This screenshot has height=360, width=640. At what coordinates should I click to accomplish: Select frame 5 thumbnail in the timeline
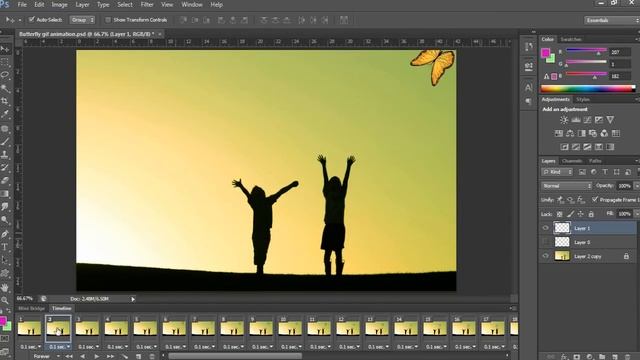[145, 328]
